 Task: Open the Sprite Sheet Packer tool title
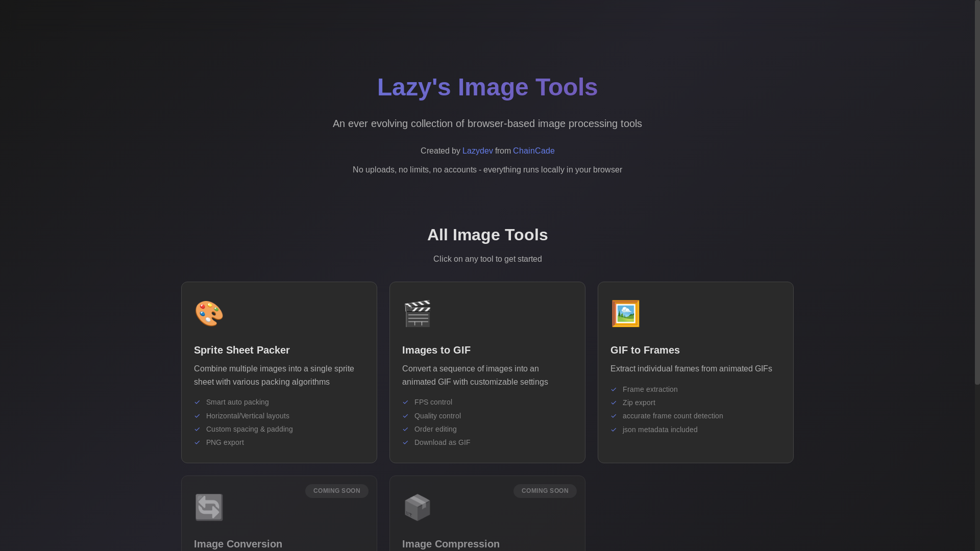point(242,350)
